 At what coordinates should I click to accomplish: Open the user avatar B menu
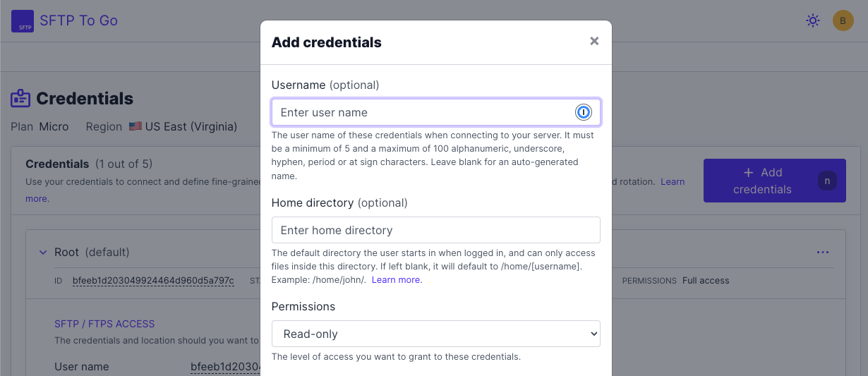pos(843,20)
